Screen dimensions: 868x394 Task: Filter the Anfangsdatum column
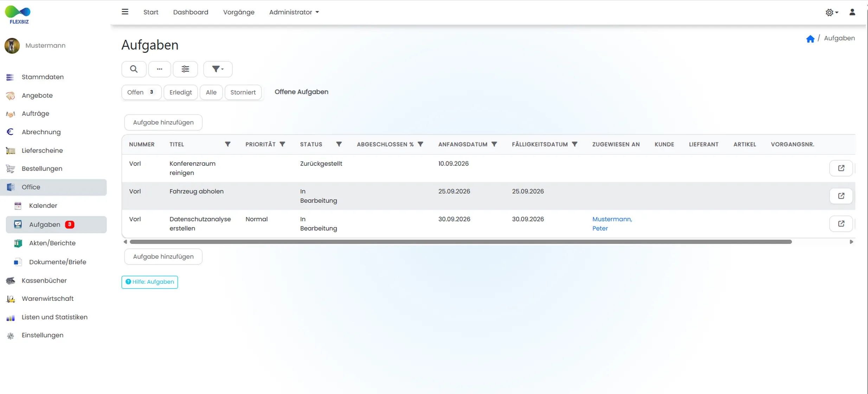494,144
